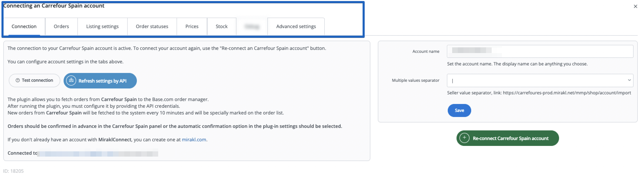Screen dimensions: 644x187
Task: Close the Carrefour Spain connection dialog
Action: pyautogui.click(x=635, y=6)
